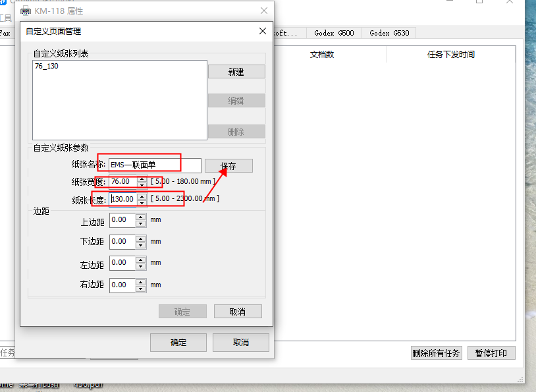Decrease 右边距 using its down arrow

click(x=140, y=288)
